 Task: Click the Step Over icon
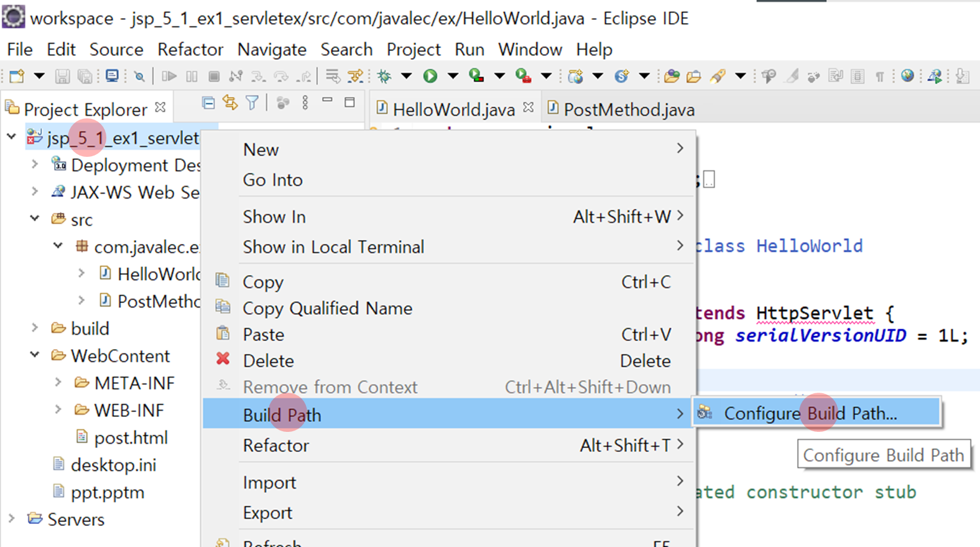281,76
